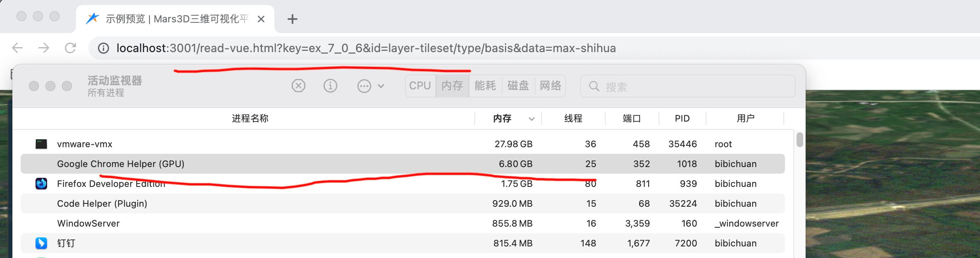Switch to the 磁盘 disk tab
Screen dimensions: 980x258
[518, 86]
